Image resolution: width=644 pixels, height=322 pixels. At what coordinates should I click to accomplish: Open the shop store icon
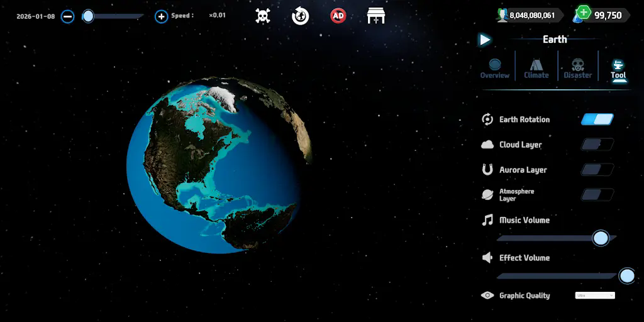point(376,16)
